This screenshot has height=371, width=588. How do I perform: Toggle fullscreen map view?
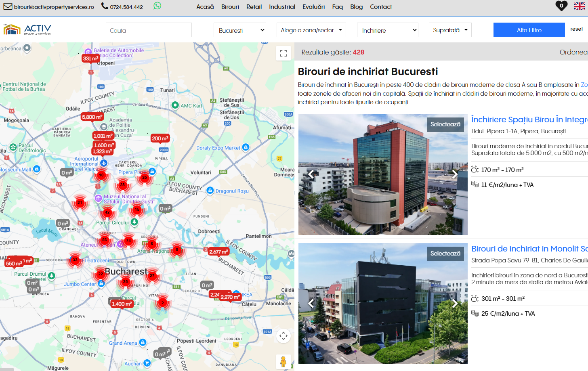click(x=283, y=53)
